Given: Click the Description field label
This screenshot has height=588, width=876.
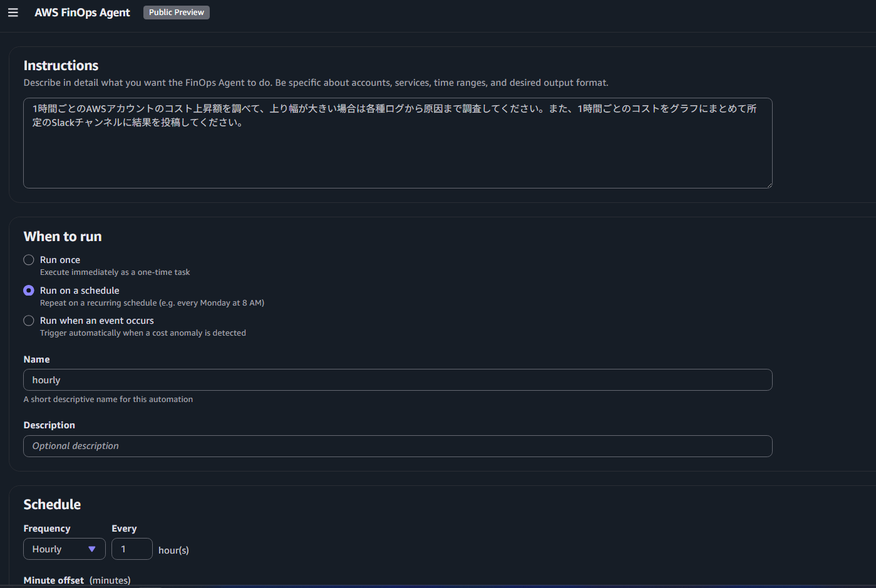Looking at the screenshot, I should [49, 425].
